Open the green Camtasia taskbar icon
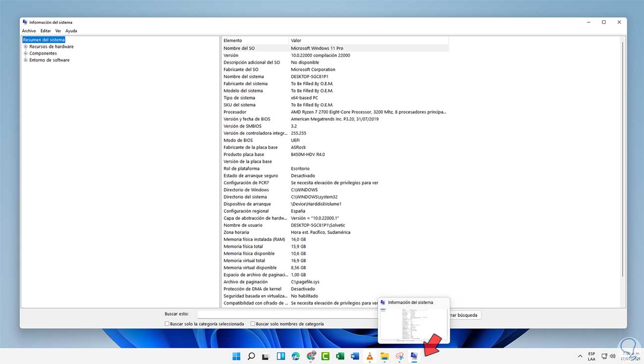Viewport: 644px width, 364px height. [325, 356]
